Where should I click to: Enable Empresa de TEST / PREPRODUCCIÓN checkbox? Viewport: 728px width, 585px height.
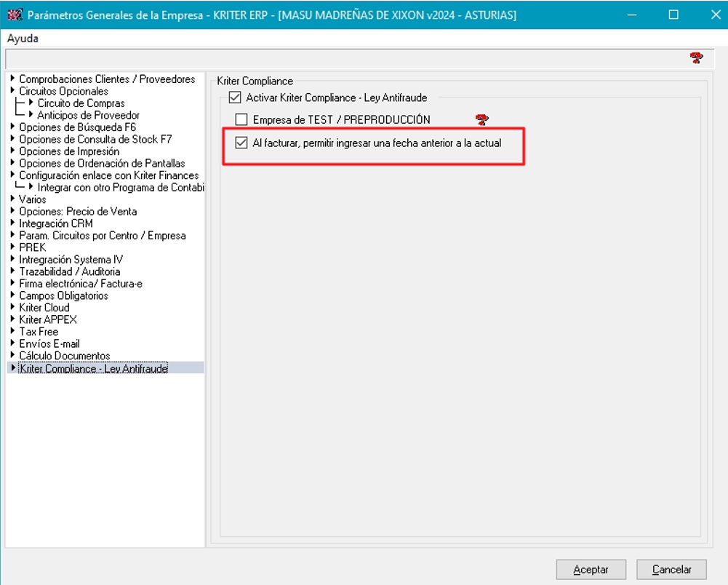point(241,120)
